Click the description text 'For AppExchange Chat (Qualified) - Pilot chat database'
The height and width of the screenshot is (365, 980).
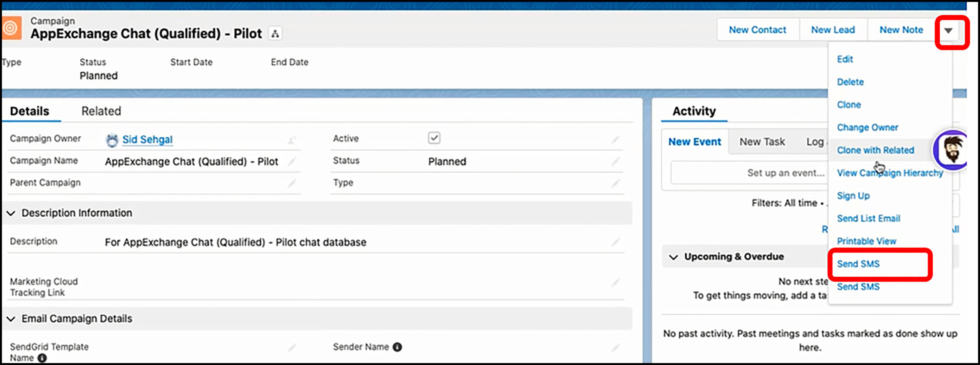click(235, 243)
